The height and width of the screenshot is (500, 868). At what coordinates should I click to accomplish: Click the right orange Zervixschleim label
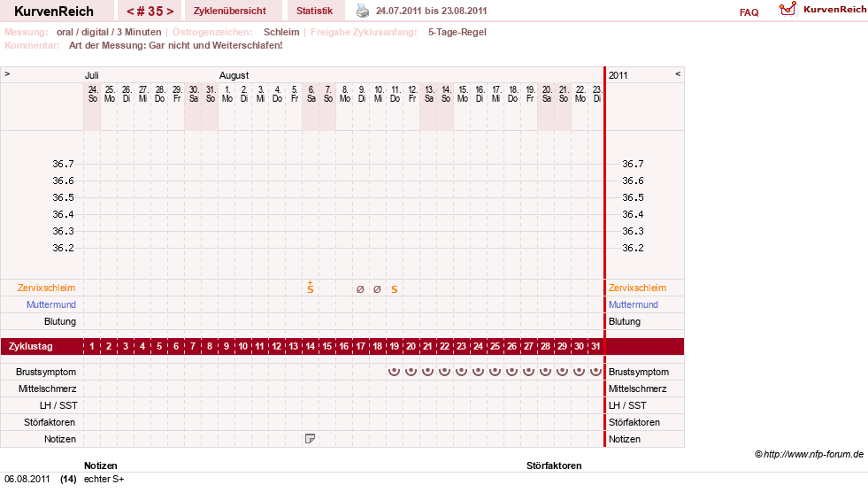tap(637, 288)
